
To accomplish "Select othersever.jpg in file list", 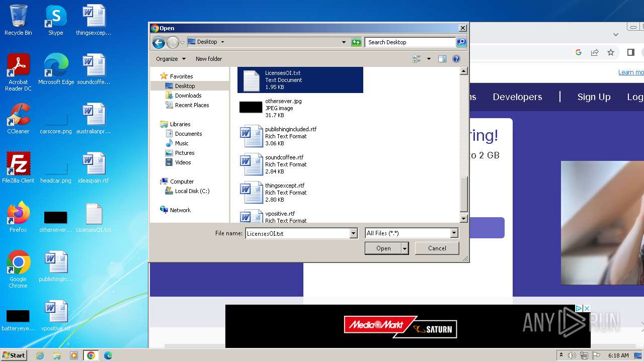I will click(300, 108).
